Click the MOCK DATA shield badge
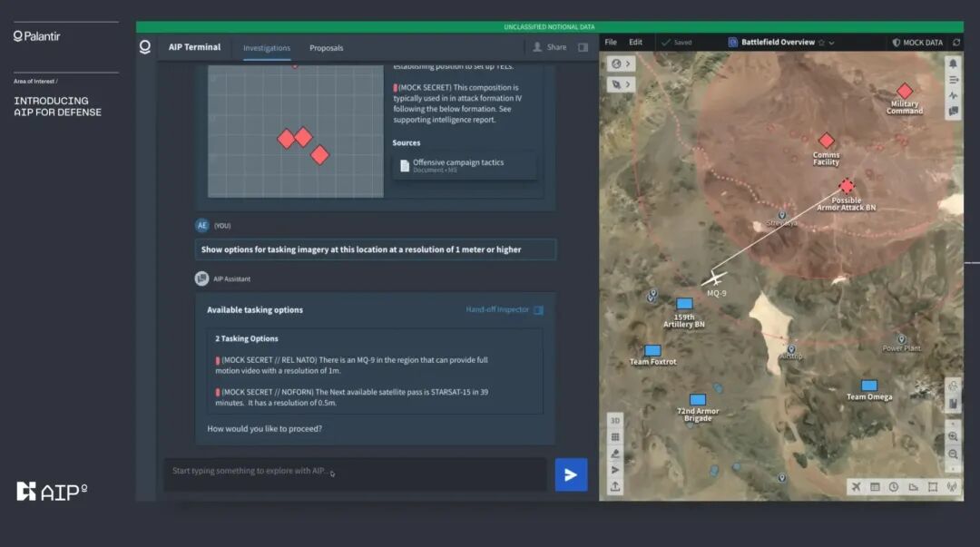The height and width of the screenshot is (547, 980). coord(917,43)
